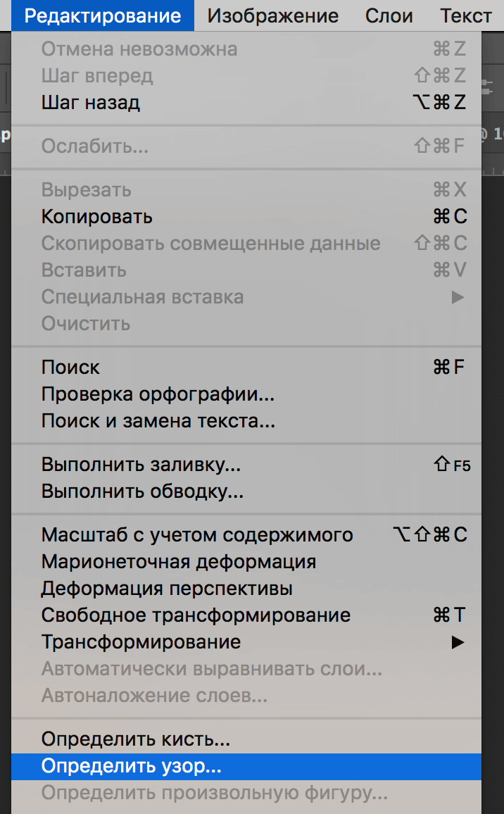Viewport: 504px width, 814px height.
Task: Click the Поиск menu entry
Action: tap(71, 368)
